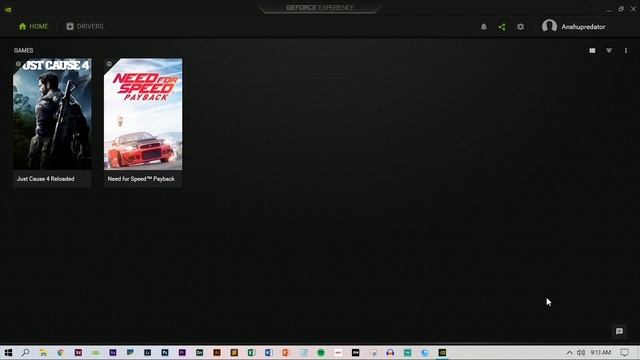Open the settings gear icon

tap(520, 27)
